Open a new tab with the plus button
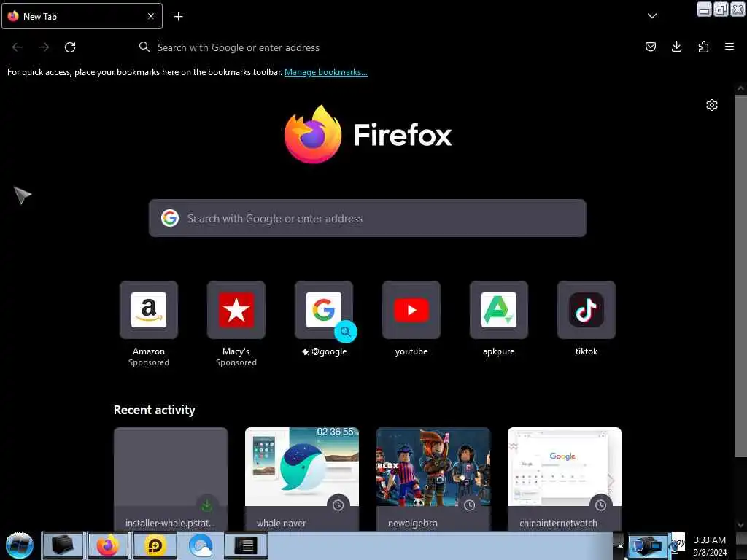The image size is (747, 560). coord(178,17)
